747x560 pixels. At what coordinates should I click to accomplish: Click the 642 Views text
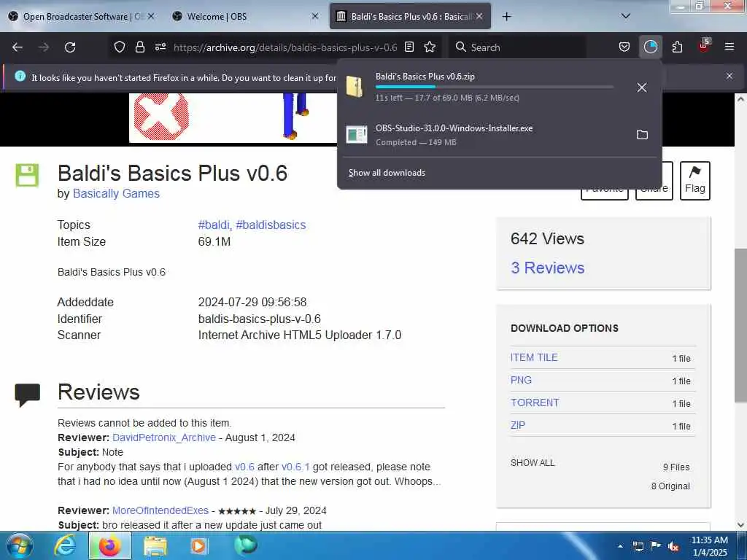coord(547,238)
